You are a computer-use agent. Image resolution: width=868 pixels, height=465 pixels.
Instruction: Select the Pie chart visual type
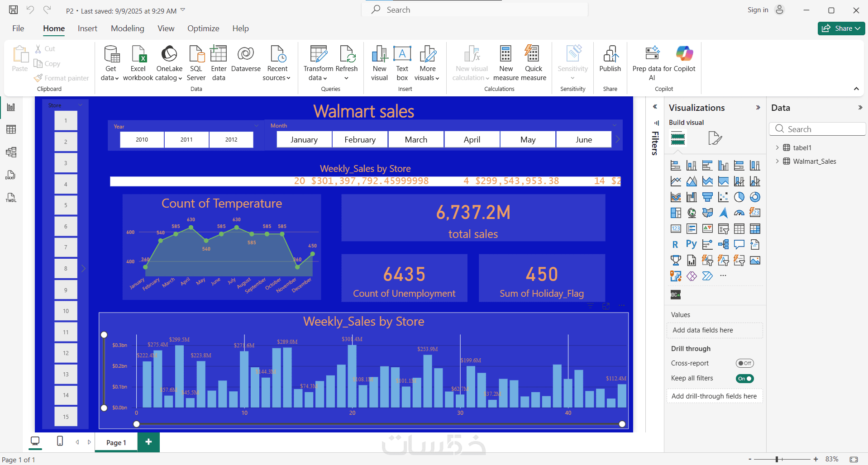(739, 197)
